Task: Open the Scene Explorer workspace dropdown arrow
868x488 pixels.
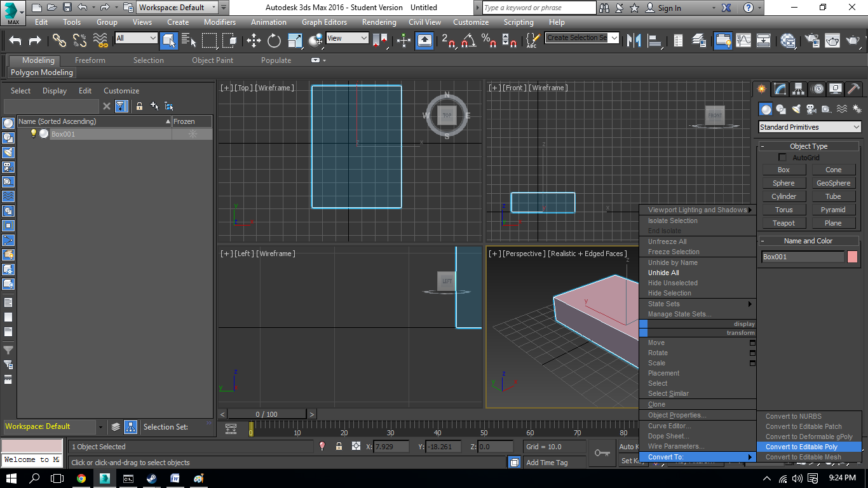Action: point(100,426)
